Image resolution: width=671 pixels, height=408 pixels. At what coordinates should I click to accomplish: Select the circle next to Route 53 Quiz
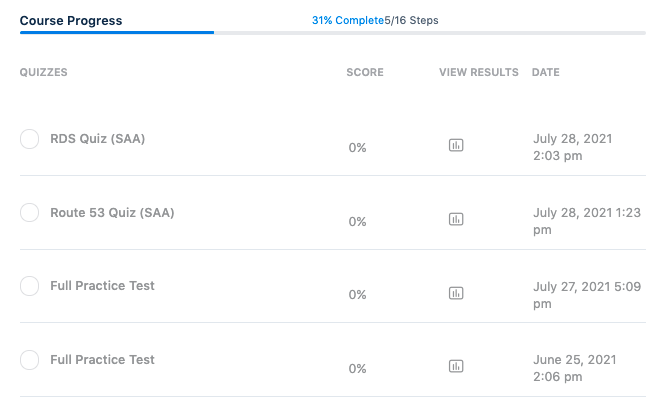pyautogui.click(x=30, y=213)
